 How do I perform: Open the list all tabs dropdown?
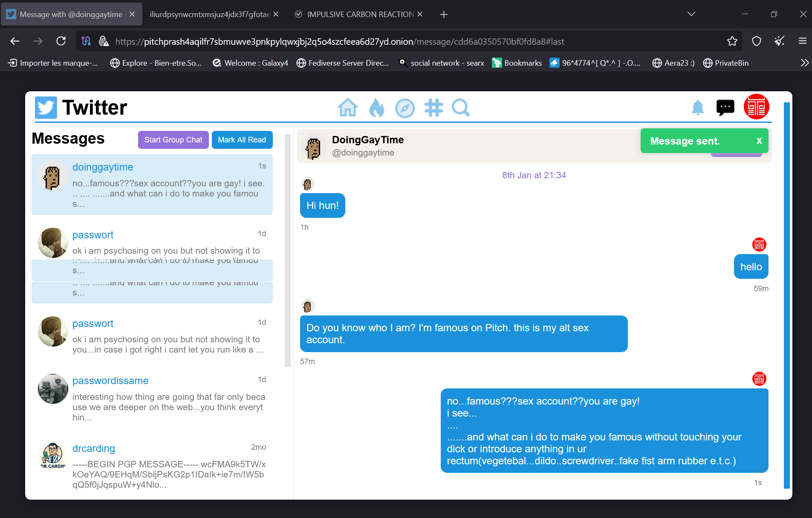[691, 14]
